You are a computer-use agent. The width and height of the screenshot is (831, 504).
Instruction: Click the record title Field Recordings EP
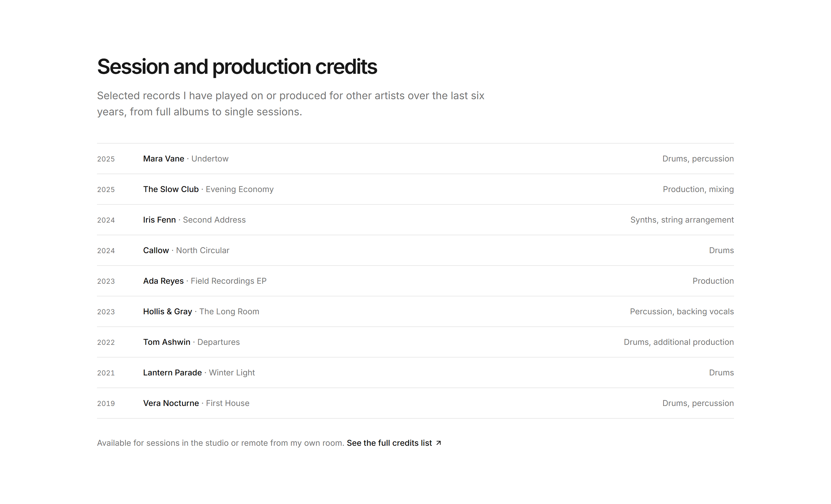[x=229, y=281]
